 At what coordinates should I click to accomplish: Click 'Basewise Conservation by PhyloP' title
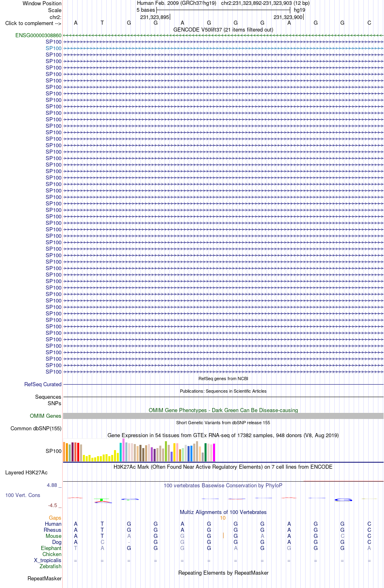223,486
